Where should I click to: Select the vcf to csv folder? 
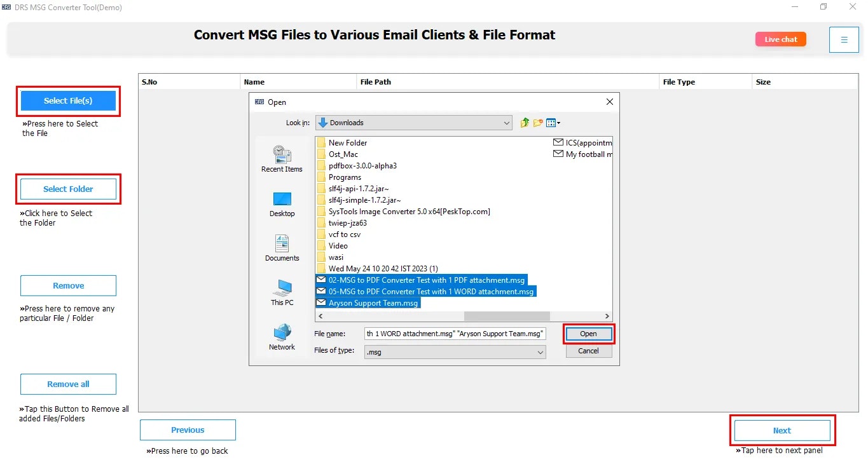click(339, 234)
